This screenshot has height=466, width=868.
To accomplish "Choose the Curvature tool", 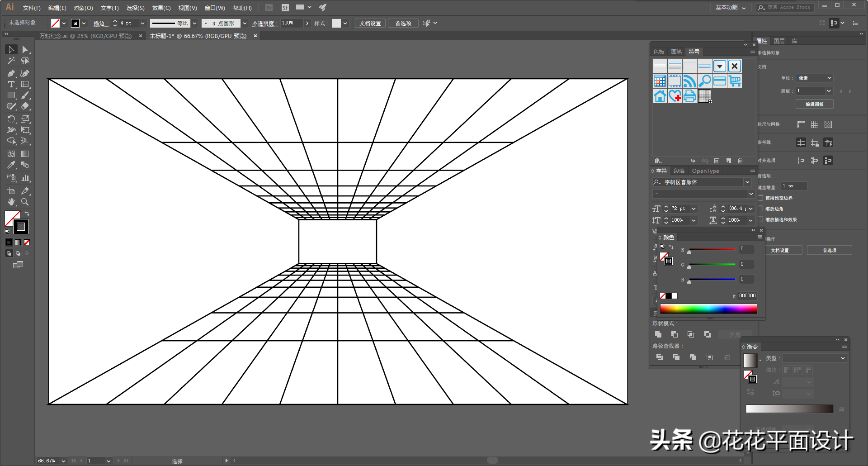I will 25,73.
